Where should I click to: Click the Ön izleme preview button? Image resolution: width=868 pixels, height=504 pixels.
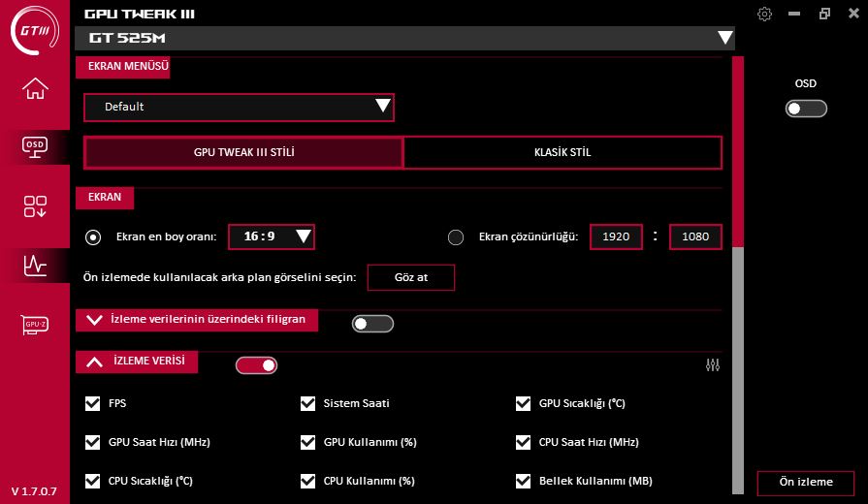(806, 483)
